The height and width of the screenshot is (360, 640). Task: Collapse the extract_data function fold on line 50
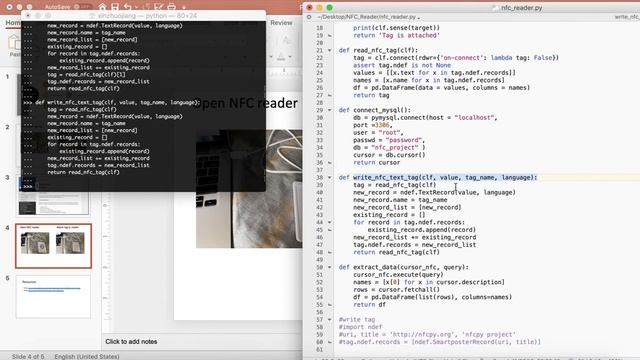330,267
